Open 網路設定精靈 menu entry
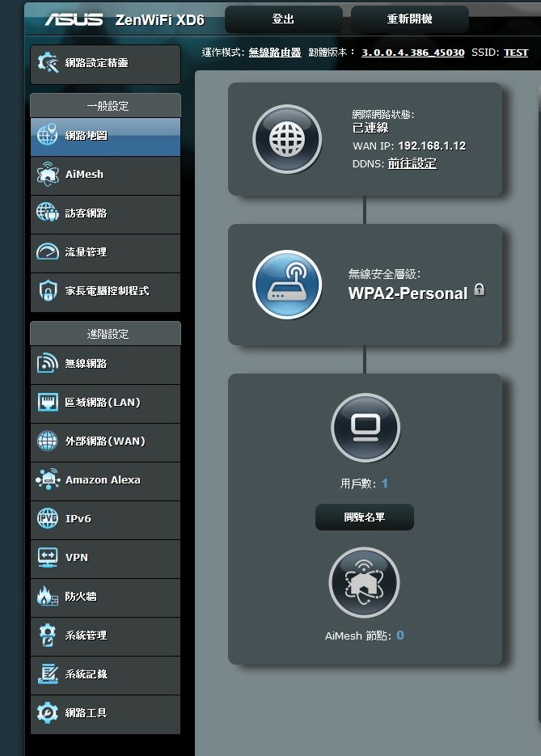 (105, 64)
